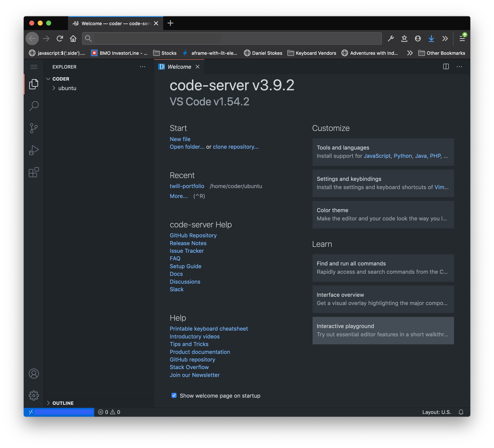Screen dimensions: 494x448
Task: Open the Release Notes link
Action: [x=188, y=243]
